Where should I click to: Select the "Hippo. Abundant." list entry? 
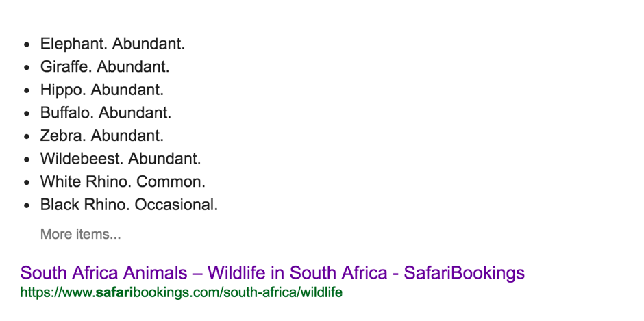pyautogui.click(x=102, y=90)
